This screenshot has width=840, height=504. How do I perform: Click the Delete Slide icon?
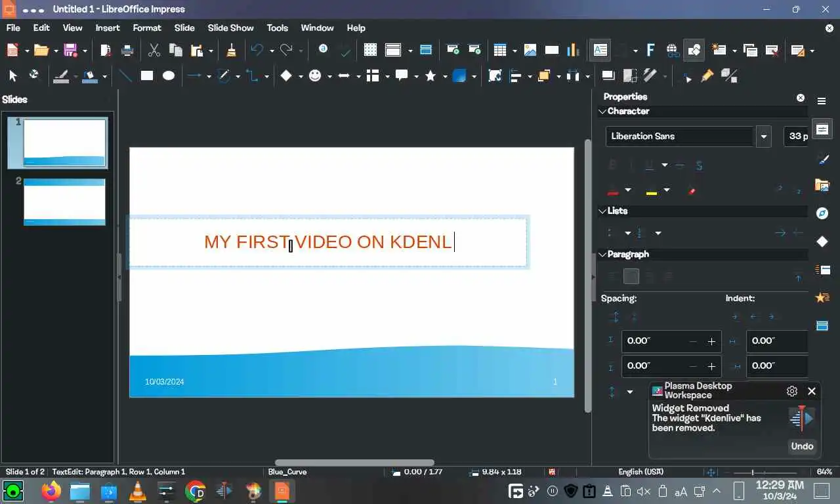click(x=772, y=50)
